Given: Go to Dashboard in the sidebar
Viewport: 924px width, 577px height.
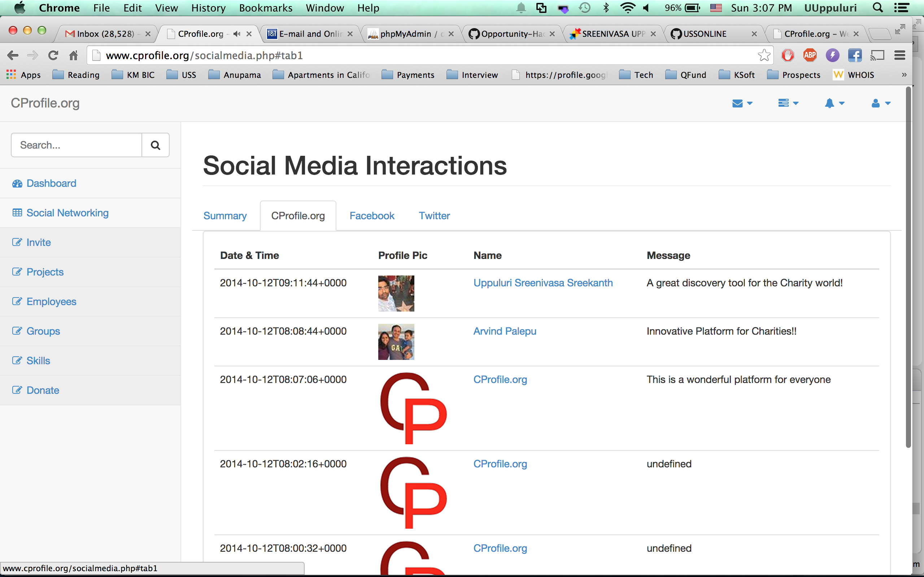Looking at the screenshot, I should coord(51,183).
